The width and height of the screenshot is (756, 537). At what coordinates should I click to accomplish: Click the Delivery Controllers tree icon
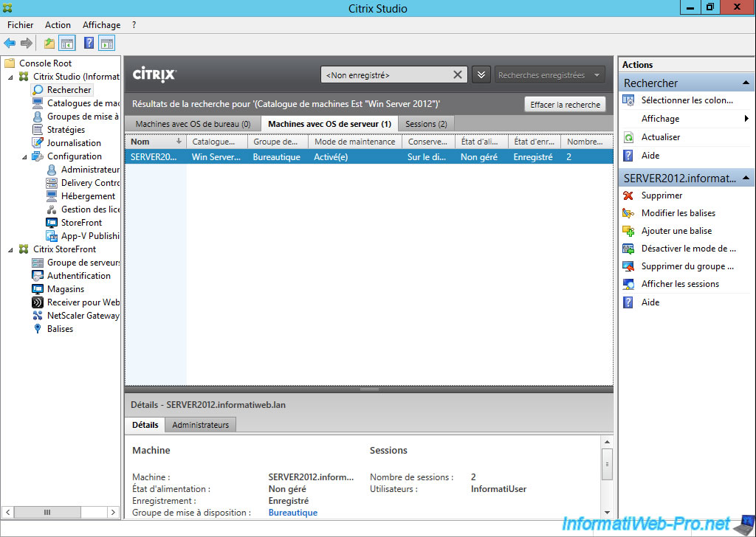pos(52,183)
